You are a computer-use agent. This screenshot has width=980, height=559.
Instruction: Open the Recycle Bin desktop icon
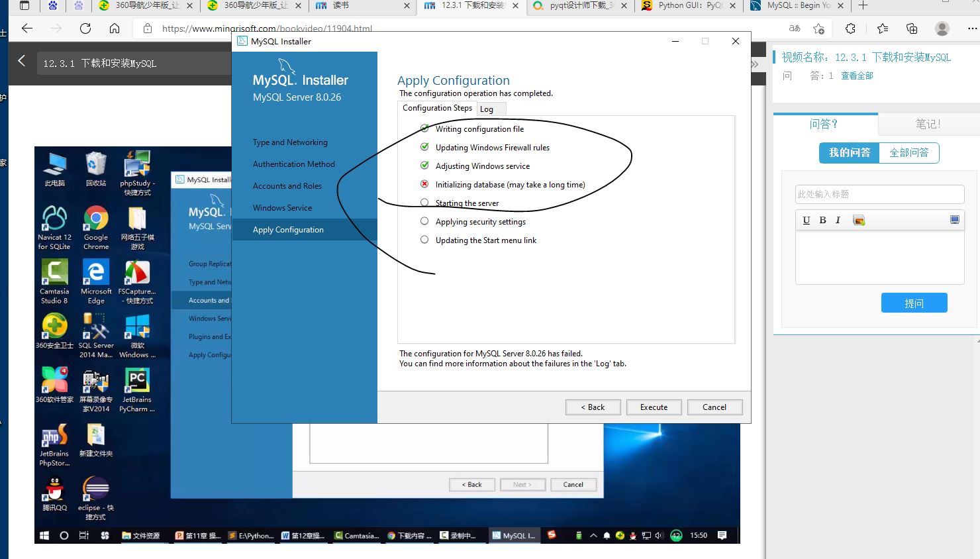tap(96, 169)
